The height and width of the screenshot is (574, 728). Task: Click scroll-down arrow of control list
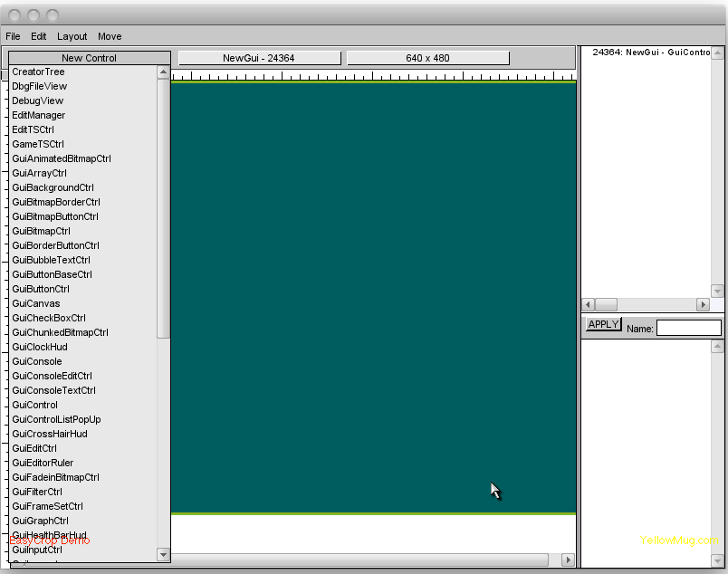163,554
